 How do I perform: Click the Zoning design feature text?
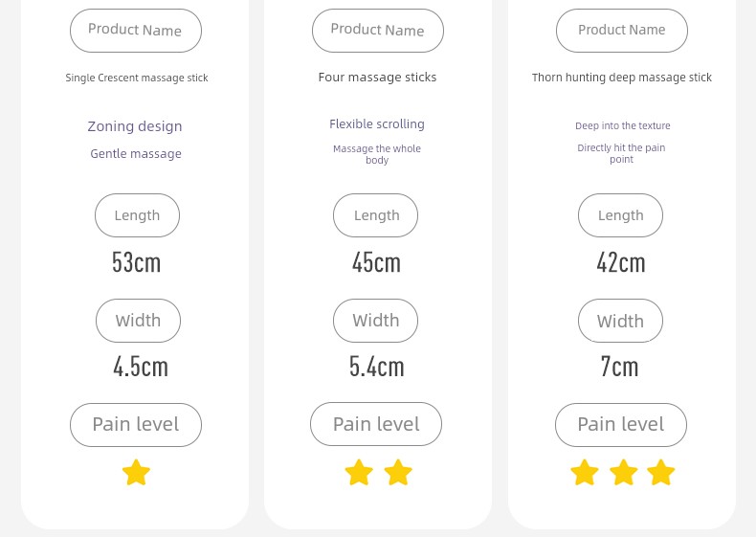coord(135,126)
